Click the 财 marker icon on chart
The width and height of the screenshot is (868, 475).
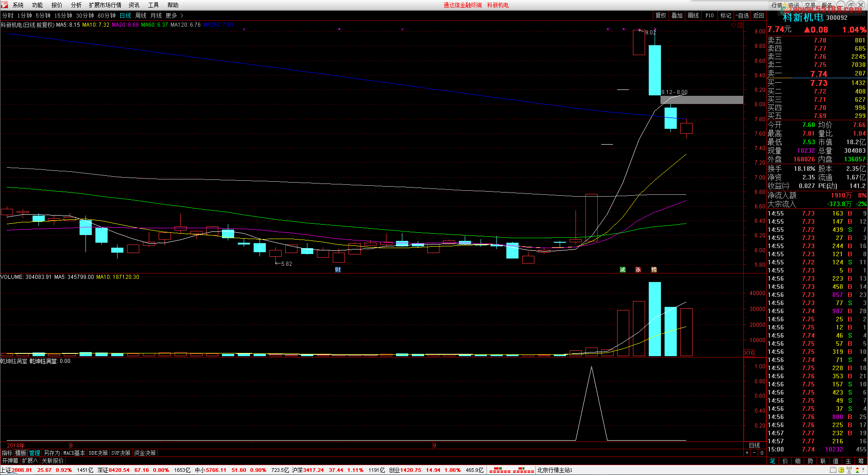[338, 270]
